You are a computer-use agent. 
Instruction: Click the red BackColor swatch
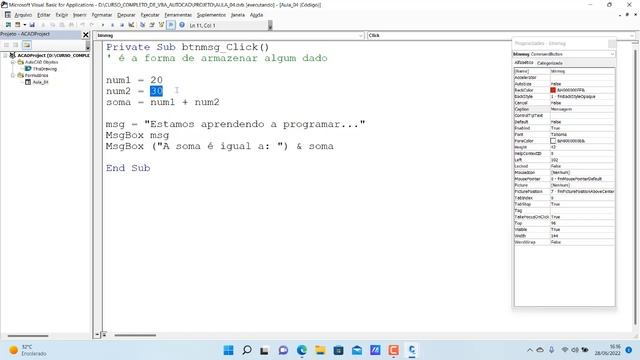coord(553,90)
